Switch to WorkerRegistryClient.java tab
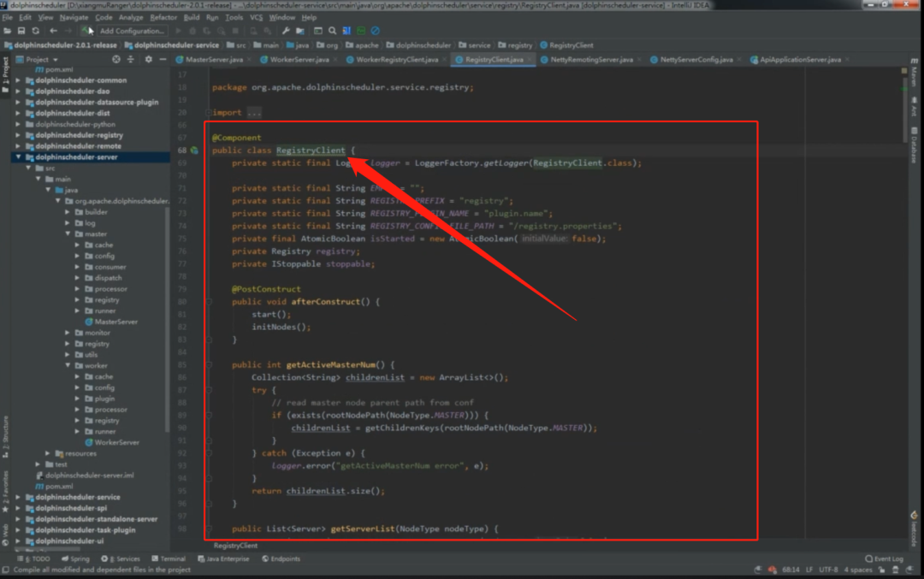This screenshot has height=579, width=924. (397, 60)
